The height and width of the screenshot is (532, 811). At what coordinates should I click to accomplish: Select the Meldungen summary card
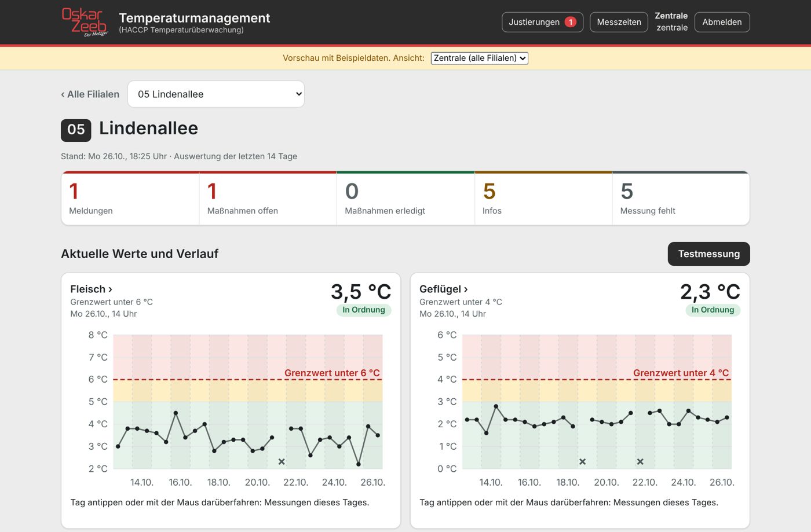[130, 198]
